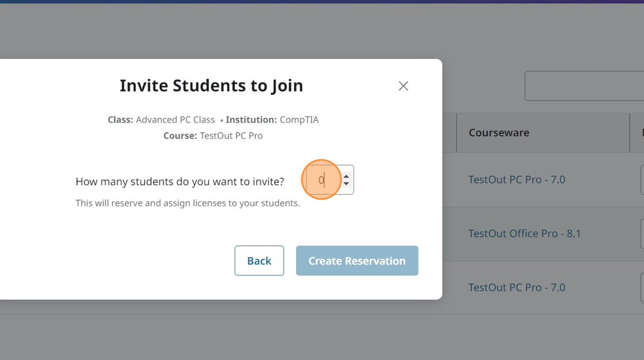
Task: Close the Invite Students to Join dialog
Action: click(403, 86)
